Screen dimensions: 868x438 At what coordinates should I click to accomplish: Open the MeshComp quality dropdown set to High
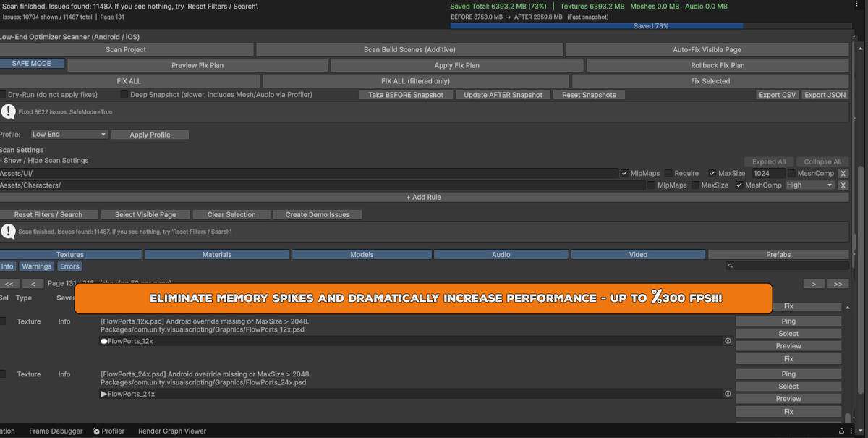click(x=809, y=185)
